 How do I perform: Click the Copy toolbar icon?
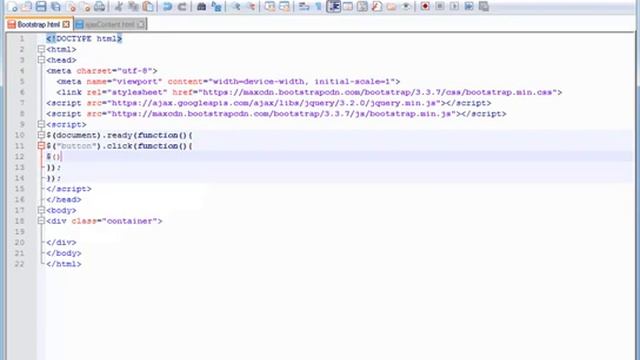click(133, 6)
